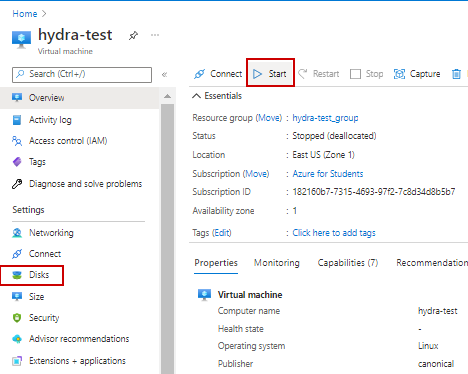The width and height of the screenshot is (468, 374).
Task: Switch to the Capabilities (7) tab
Action: pyautogui.click(x=348, y=263)
